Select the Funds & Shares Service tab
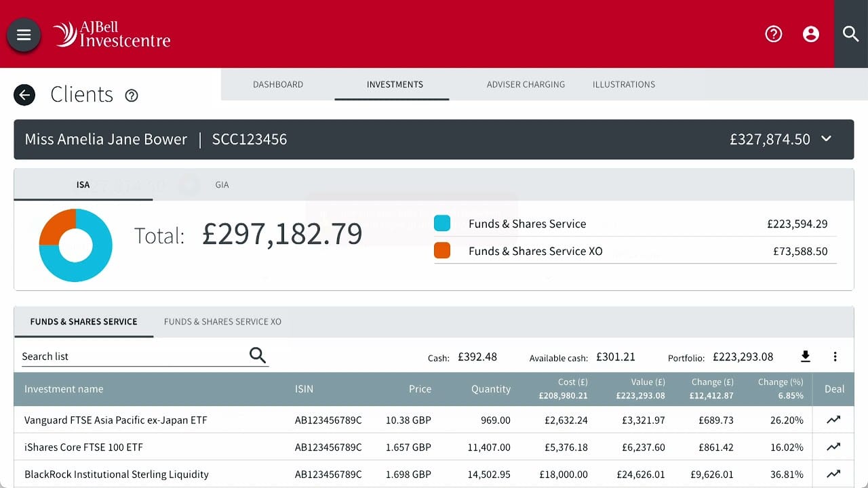868x488 pixels. tap(84, 322)
